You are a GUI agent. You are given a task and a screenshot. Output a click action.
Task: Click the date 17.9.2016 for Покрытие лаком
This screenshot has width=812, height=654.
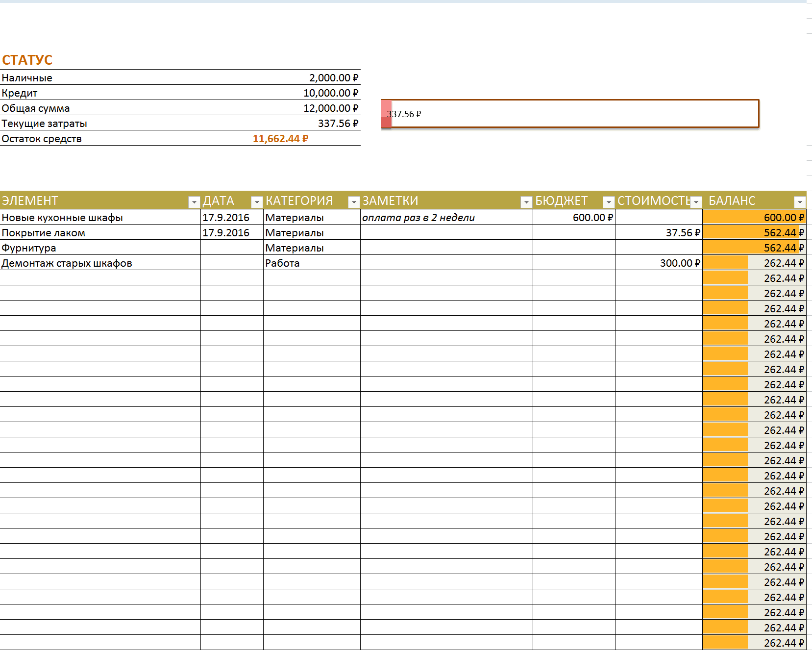pos(232,232)
